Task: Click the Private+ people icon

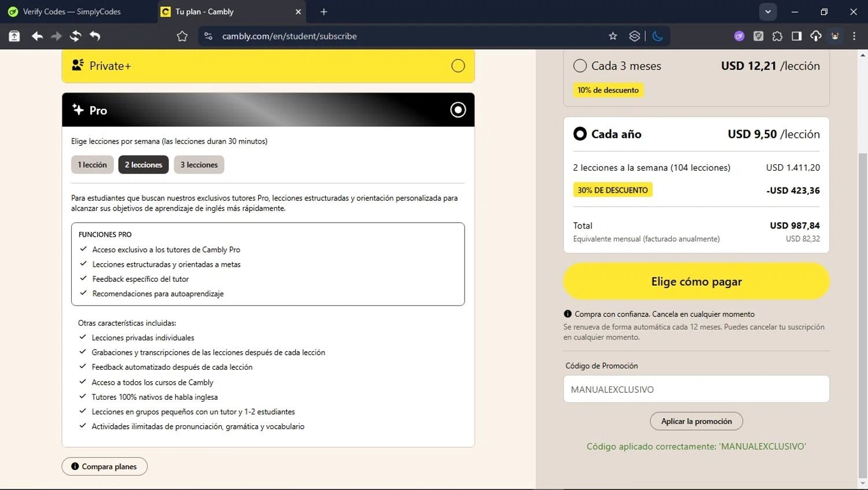Action: [78, 65]
